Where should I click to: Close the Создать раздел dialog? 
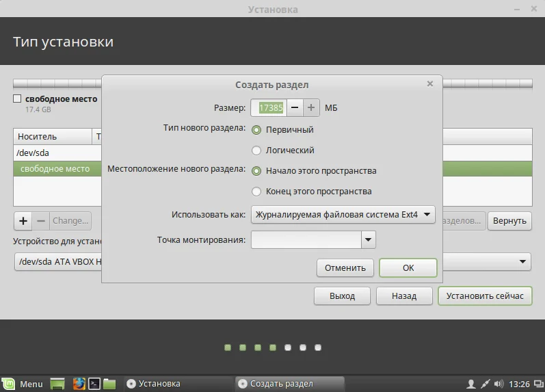click(430, 84)
